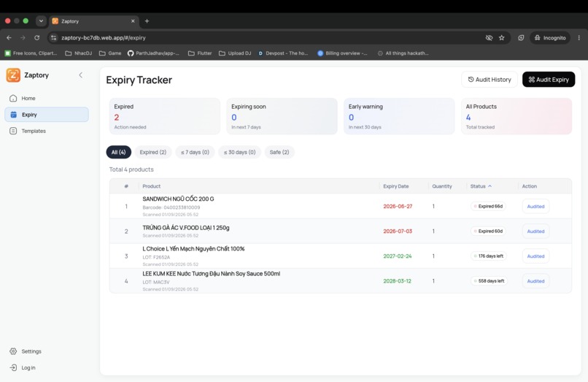This screenshot has height=382, width=588.
Task: Click the Expiry Date column header
Action: click(396, 186)
